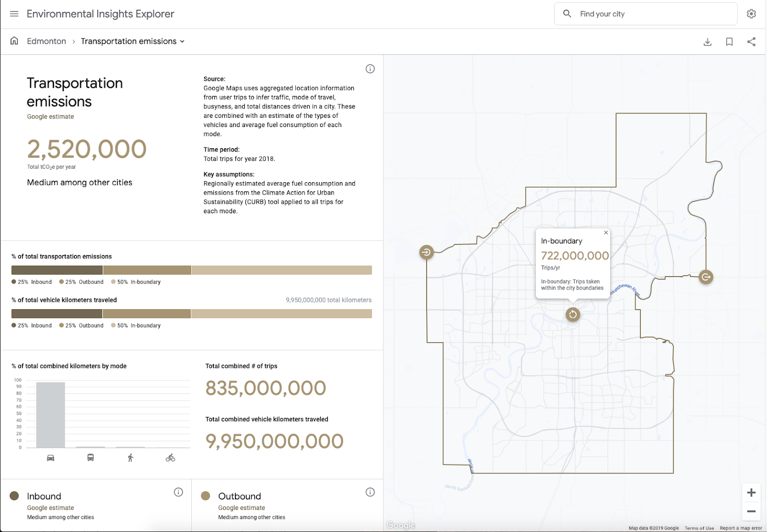Click the tall car bar in chart
This screenshot has width=767, height=532.
click(50, 415)
